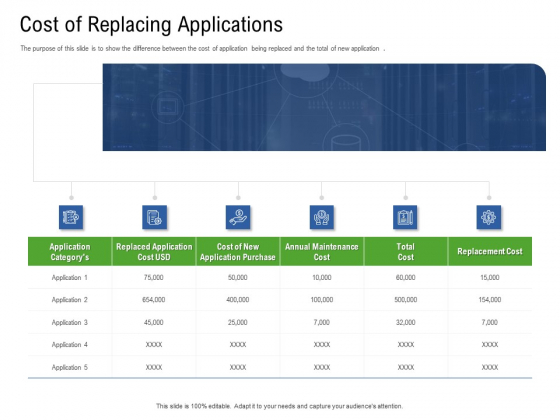Click the 15,000 cell
The image size is (560, 420).
click(490, 278)
